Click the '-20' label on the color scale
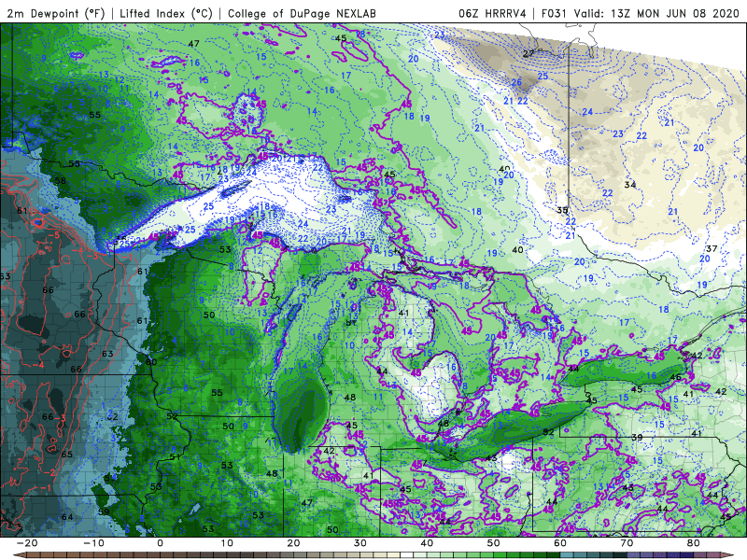Screen dimensions: 747x560 pyautogui.click(x=26, y=543)
